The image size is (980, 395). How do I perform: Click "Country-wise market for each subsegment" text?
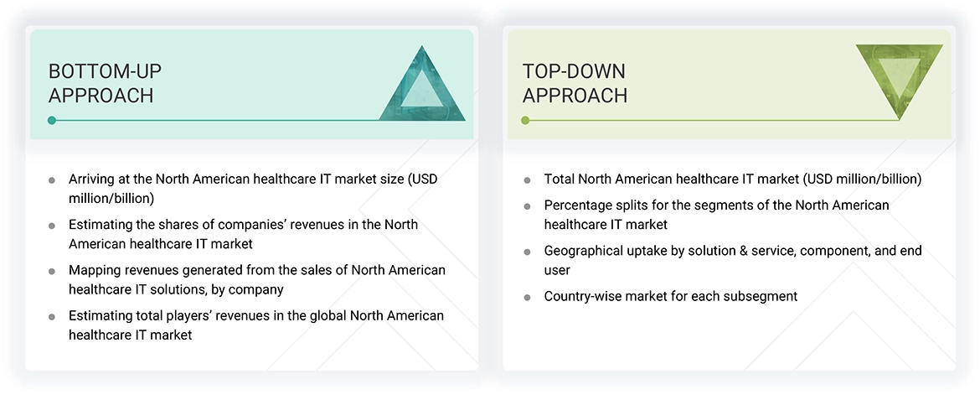670,296
